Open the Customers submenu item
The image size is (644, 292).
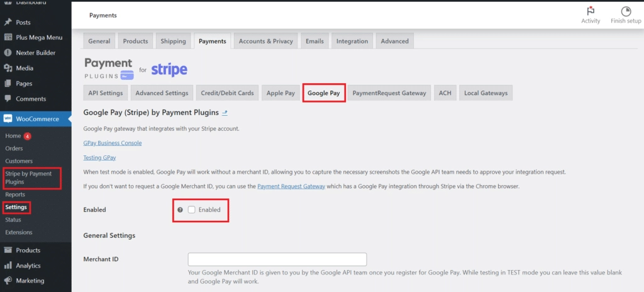tap(19, 161)
